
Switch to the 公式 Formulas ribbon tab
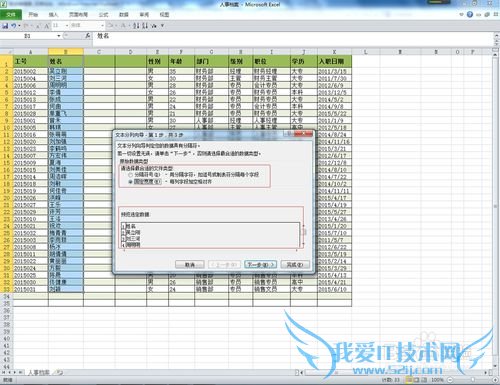pos(103,15)
